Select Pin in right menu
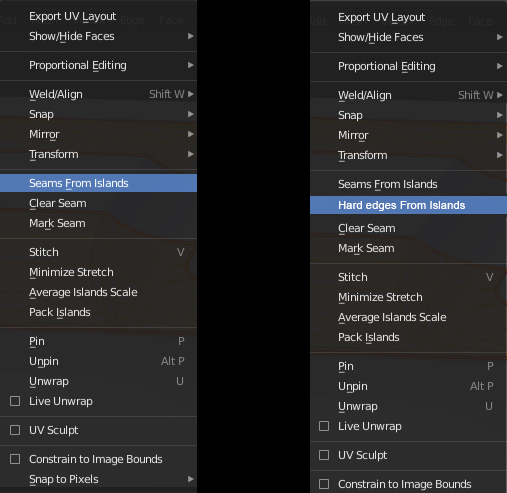Viewport: 507px width, 493px height. click(408, 366)
